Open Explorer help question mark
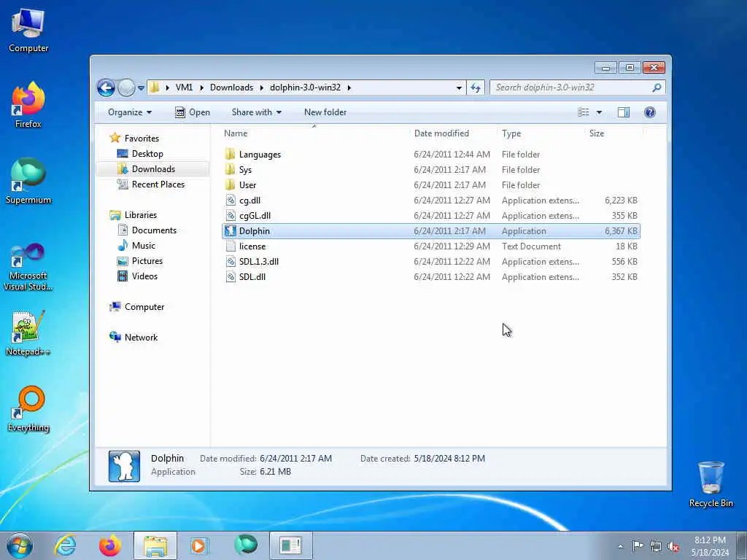The image size is (747, 560). click(x=649, y=112)
